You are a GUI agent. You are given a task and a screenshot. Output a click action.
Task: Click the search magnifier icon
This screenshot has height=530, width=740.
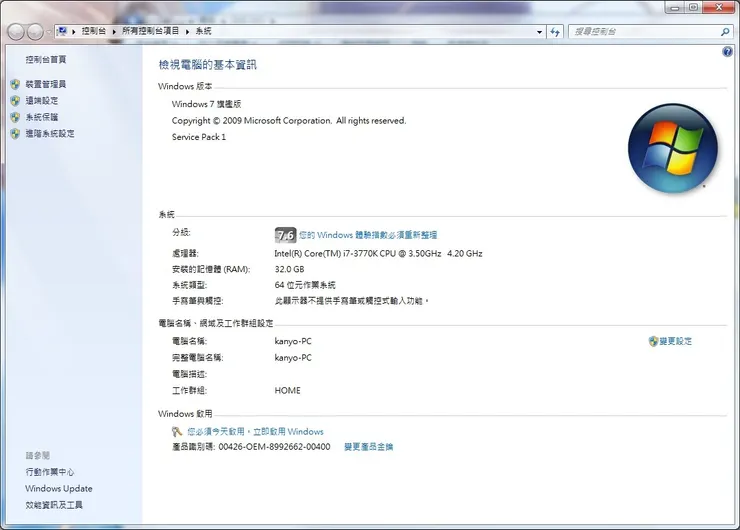[x=725, y=32]
